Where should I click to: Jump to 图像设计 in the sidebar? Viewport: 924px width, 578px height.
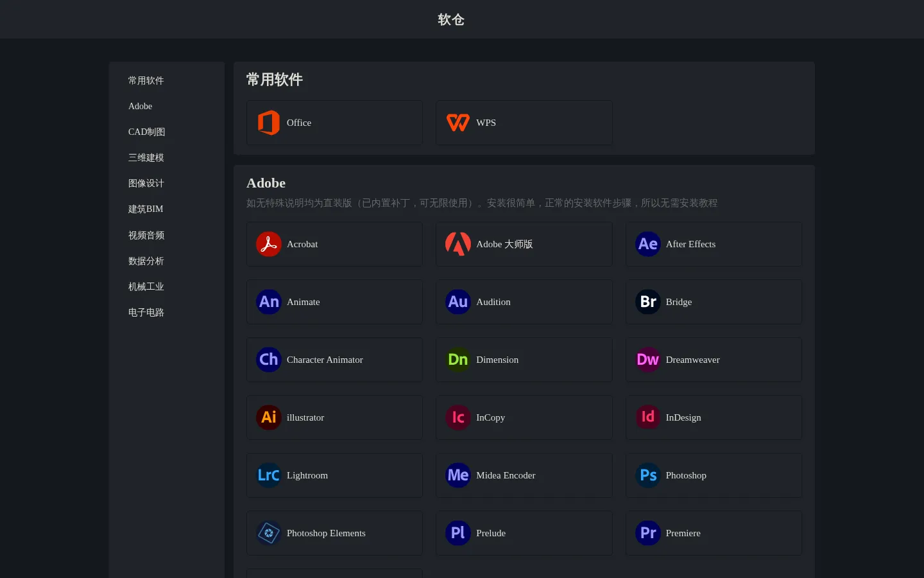tap(146, 183)
